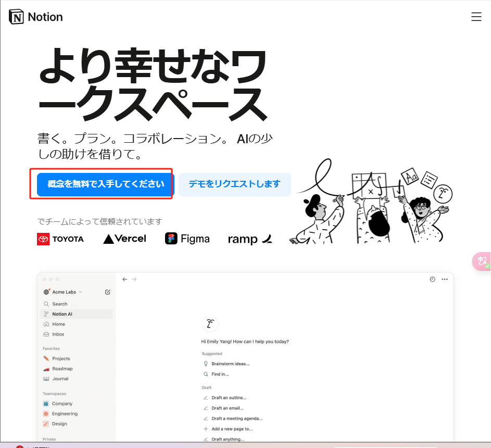Click the back arrow in preview window
This screenshot has height=448, width=491.
(125, 279)
